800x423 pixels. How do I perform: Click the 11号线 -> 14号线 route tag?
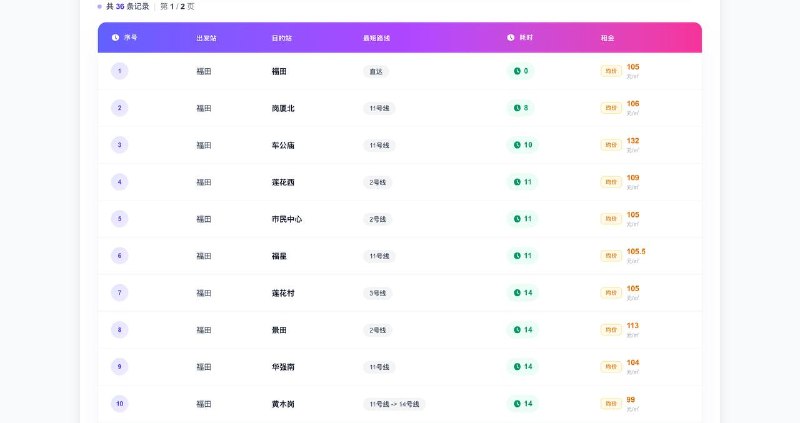click(394, 404)
